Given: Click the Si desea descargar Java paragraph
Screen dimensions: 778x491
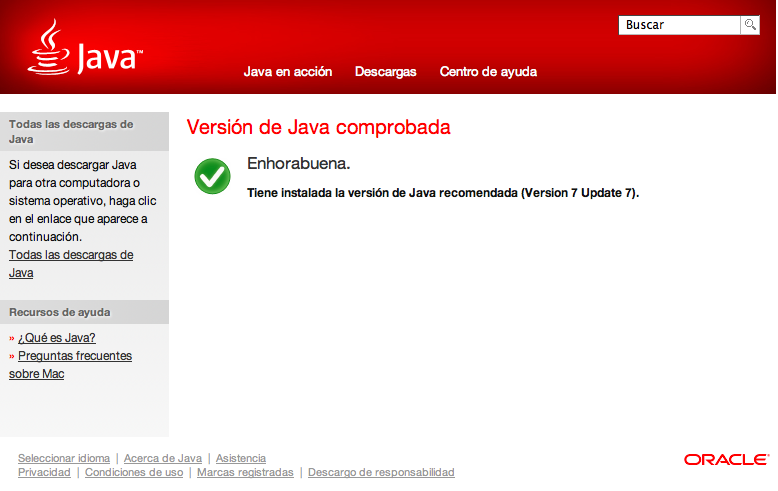Looking at the screenshot, I should click(82, 201).
